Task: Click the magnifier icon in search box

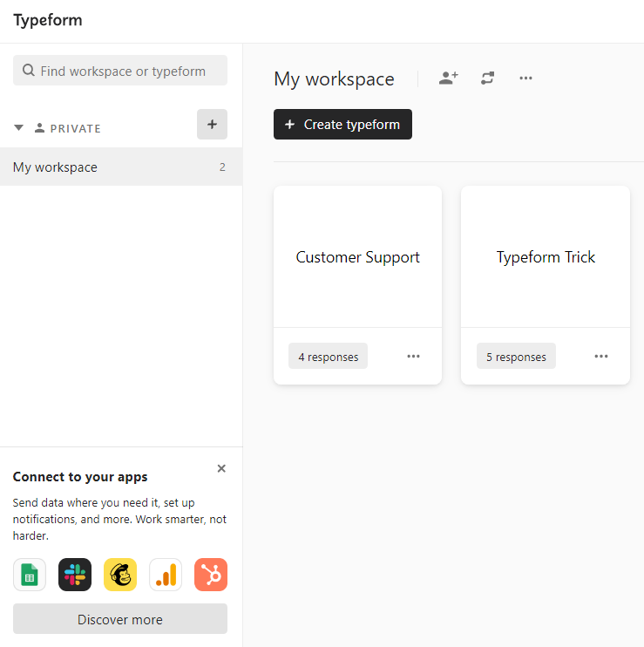Action: click(29, 70)
